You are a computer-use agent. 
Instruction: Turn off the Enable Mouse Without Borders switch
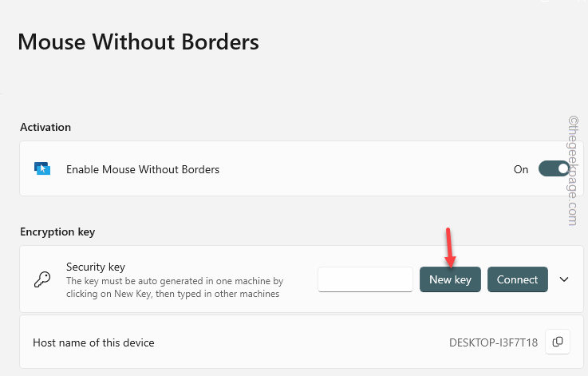pyautogui.click(x=554, y=169)
